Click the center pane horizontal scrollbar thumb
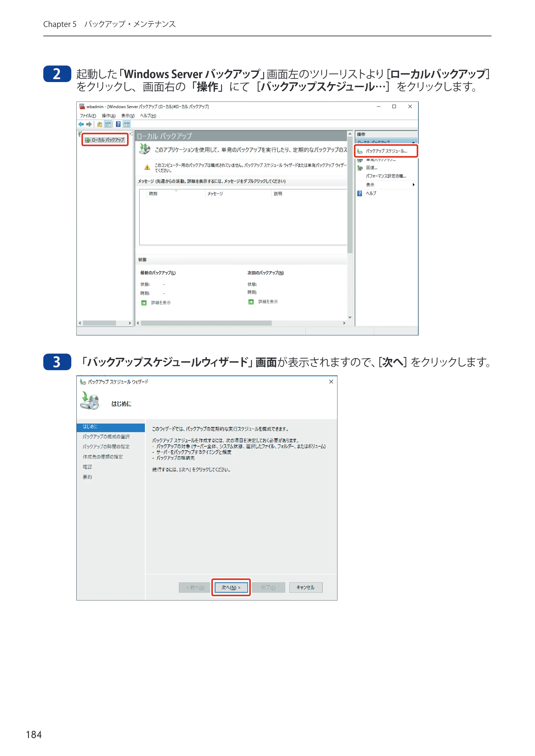The image size is (535, 756). [x=207, y=323]
